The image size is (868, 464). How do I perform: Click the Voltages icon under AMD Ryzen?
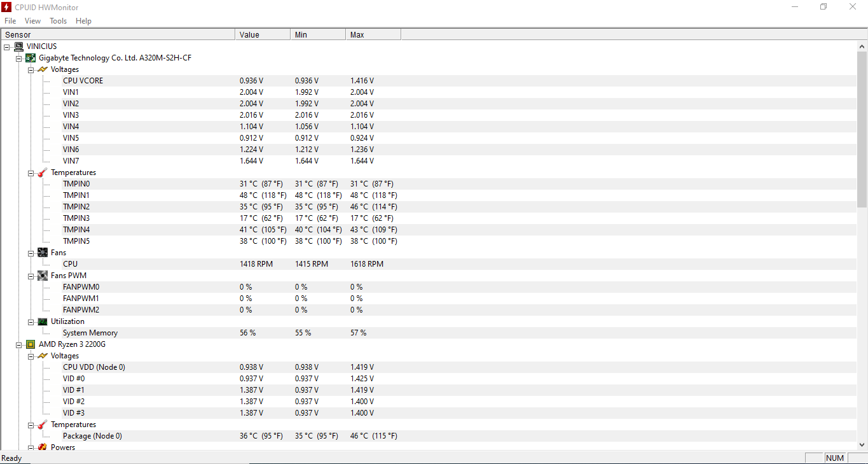click(x=43, y=356)
